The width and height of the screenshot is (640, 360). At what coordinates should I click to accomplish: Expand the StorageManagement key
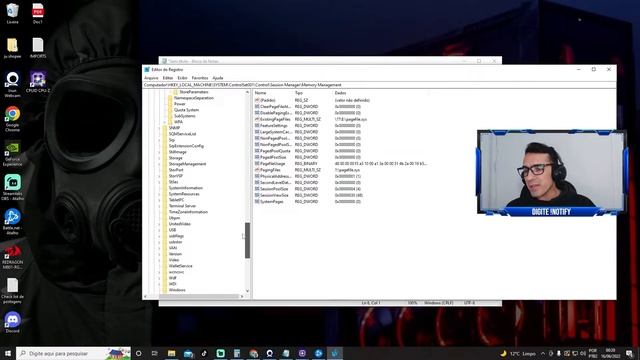tap(160, 164)
